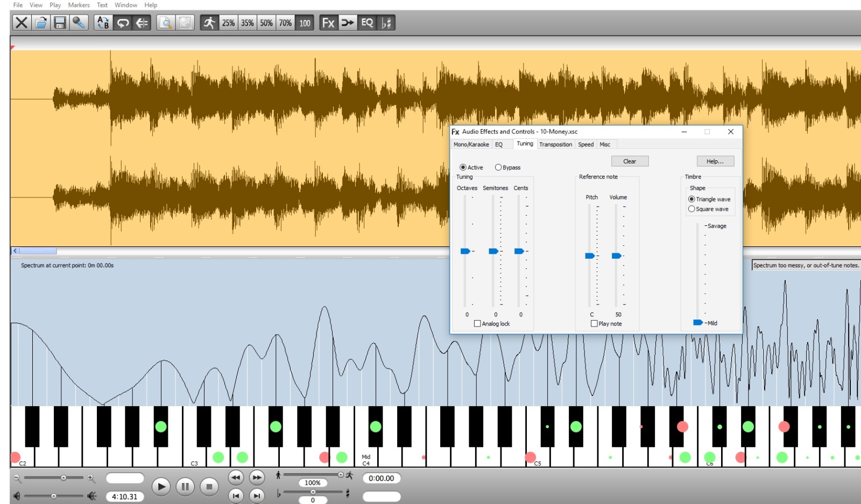The height and width of the screenshot is (504, 861).
Task: Set playback speed to 35%
Action: coord(248,23)
